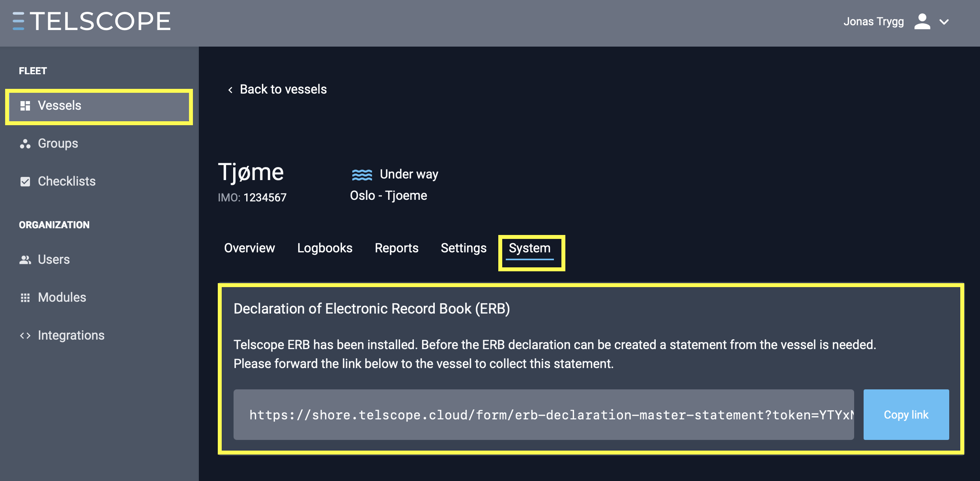Switch to the Overview tab

(249, 248)
